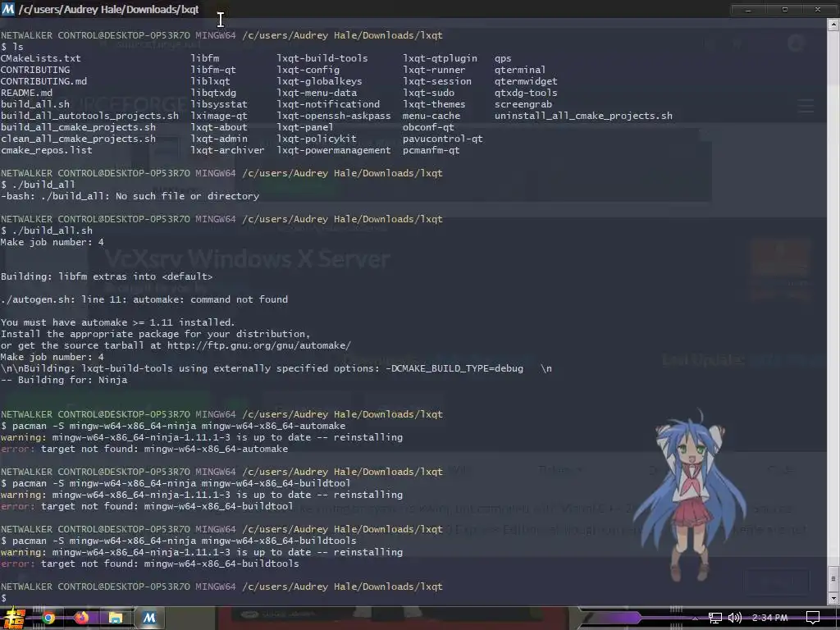Open the clock showing 2:34 PM

pos(769,618)
